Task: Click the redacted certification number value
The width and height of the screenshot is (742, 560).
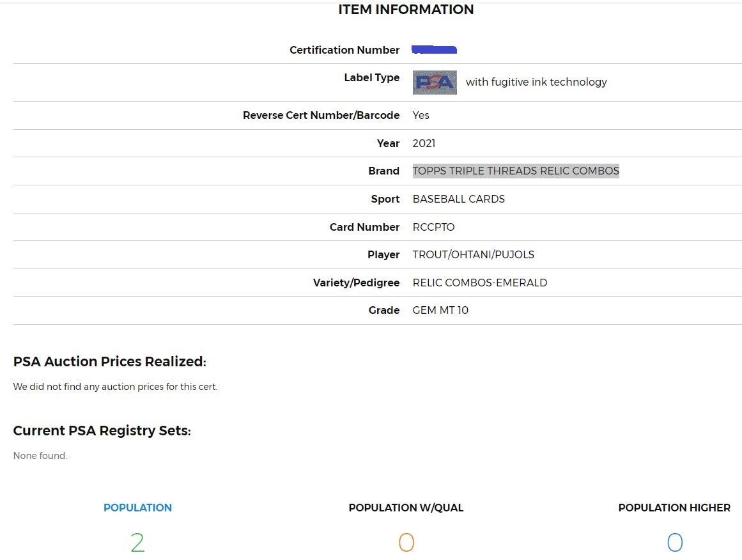Action: (434, 49)
